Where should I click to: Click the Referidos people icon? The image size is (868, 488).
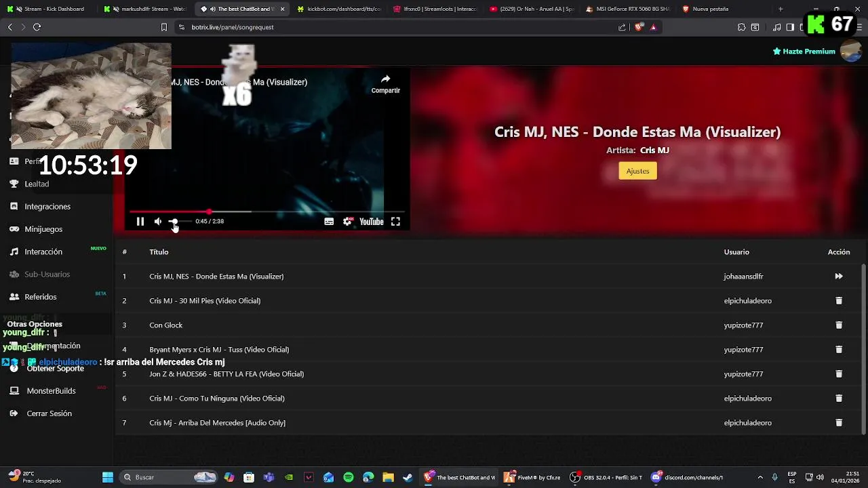[14, 297]
